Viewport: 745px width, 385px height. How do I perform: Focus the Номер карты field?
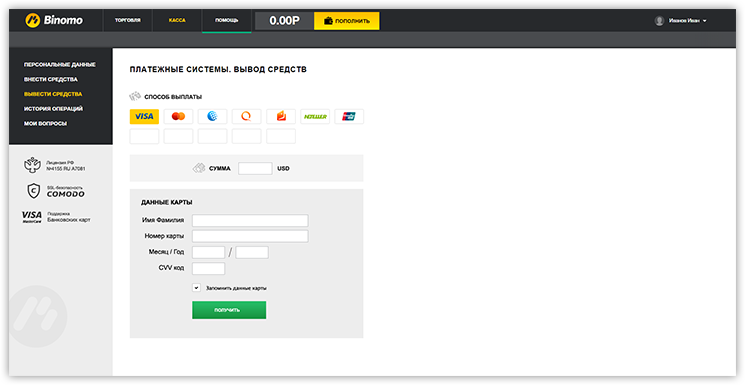(250, 236)
